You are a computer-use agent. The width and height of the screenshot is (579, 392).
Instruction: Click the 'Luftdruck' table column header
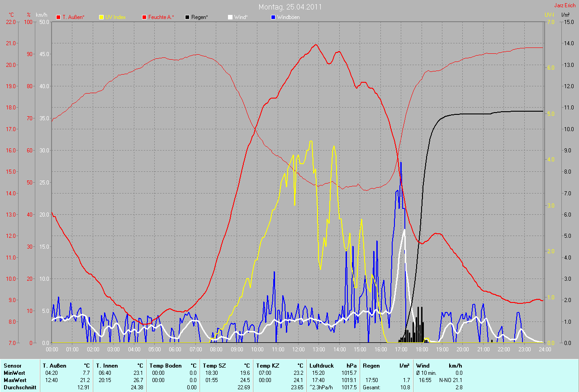pos(321,365)
